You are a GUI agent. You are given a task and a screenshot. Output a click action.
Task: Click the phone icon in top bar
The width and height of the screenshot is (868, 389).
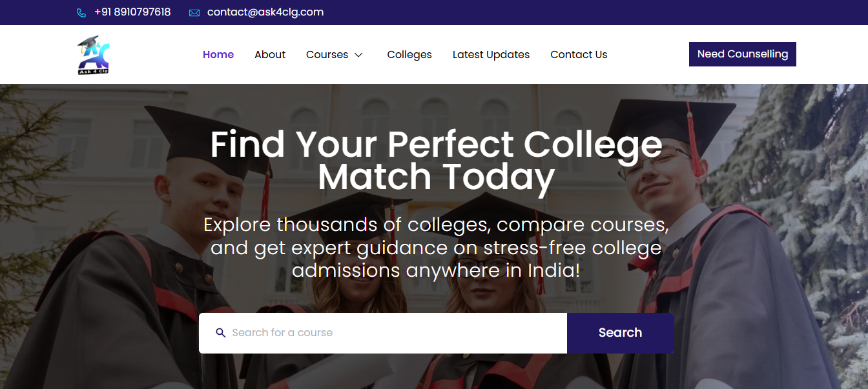(81, 13)
